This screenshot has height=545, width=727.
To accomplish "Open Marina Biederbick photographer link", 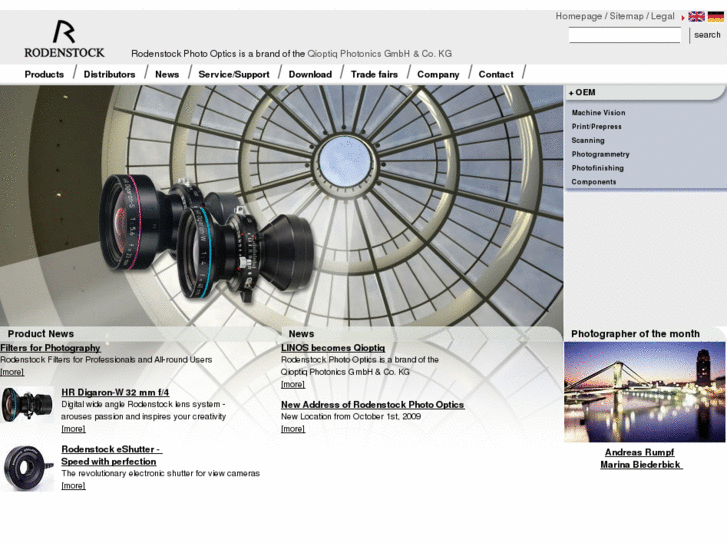I will point(641,465).
